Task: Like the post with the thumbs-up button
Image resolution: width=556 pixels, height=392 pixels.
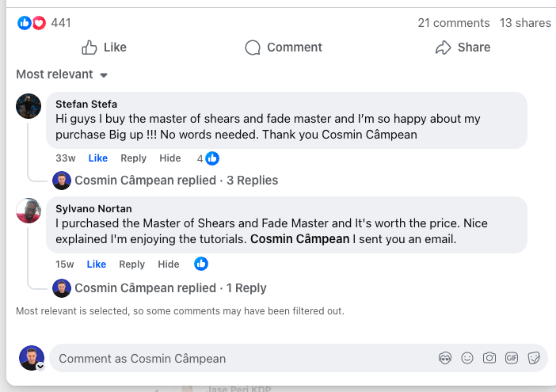Action: 104,48
